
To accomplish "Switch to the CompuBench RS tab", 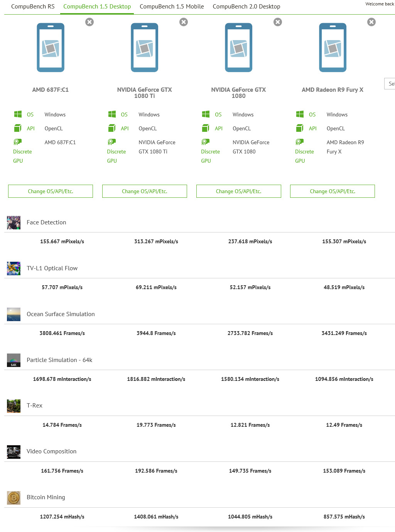I will pos(33,7).
